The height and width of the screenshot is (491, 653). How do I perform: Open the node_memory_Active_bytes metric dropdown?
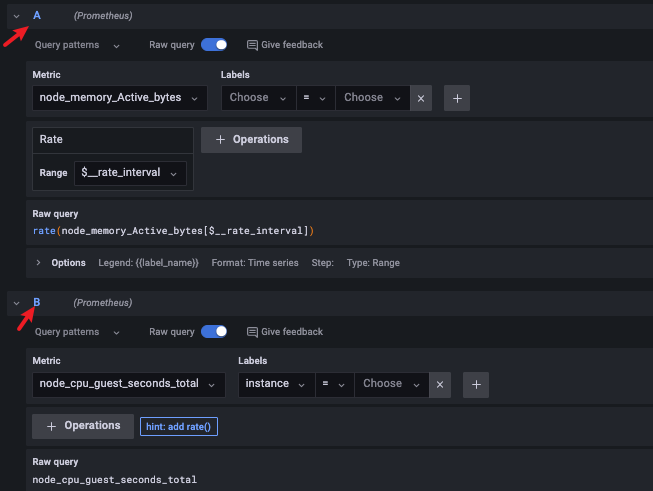(x=120, y=98)
